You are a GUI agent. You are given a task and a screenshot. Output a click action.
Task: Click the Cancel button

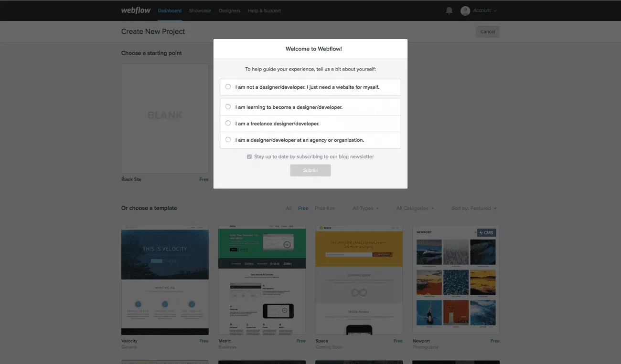(488, 31)
